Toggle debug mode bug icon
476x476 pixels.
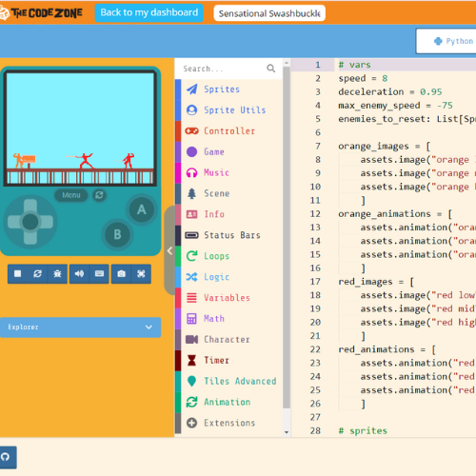57,273
